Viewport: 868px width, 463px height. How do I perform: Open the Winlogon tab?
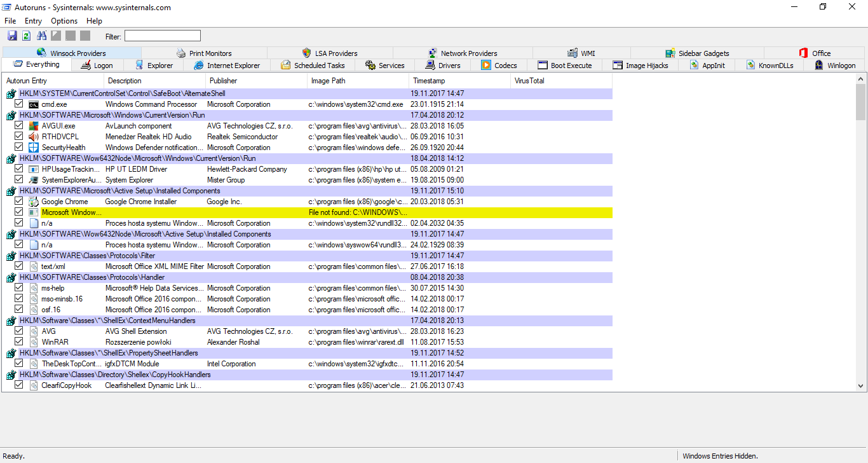click(x=834, y=66)
